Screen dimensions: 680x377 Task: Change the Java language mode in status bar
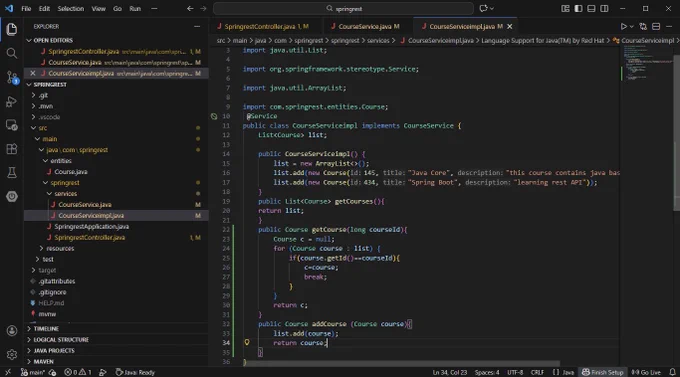coord(568,372)
